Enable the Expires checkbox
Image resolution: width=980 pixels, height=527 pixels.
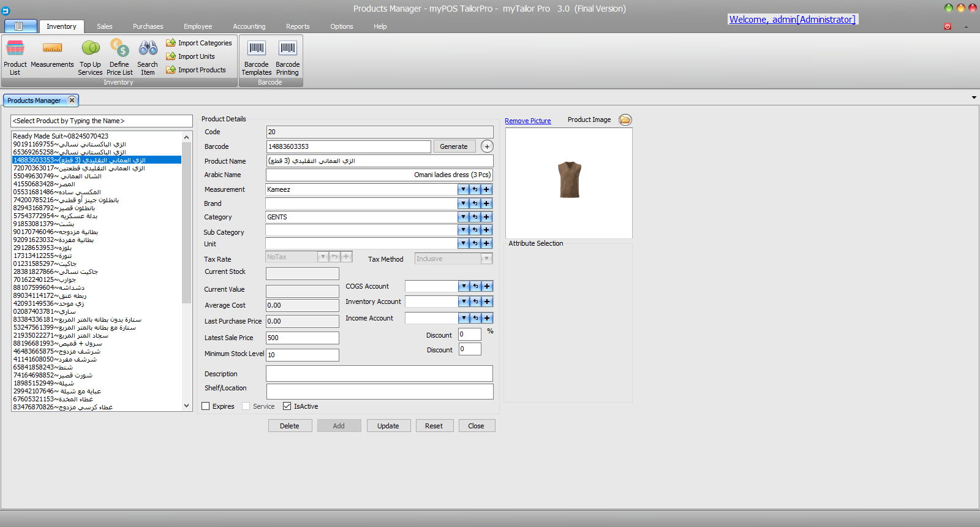[206, 406]
